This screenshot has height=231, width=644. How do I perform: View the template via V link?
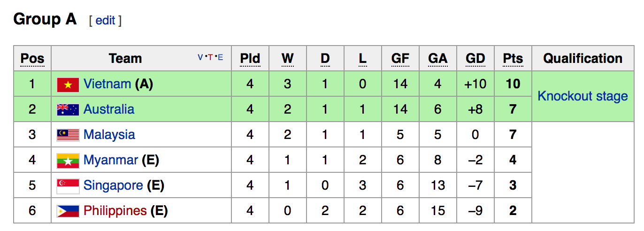(200, 58)
